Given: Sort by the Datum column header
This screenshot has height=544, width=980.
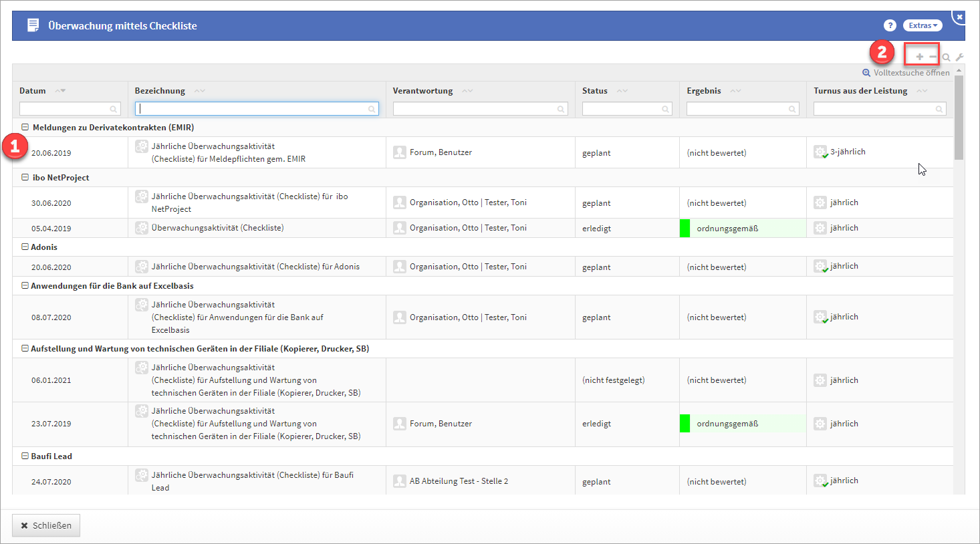Looking at the screenshot, I should [33, 91].
